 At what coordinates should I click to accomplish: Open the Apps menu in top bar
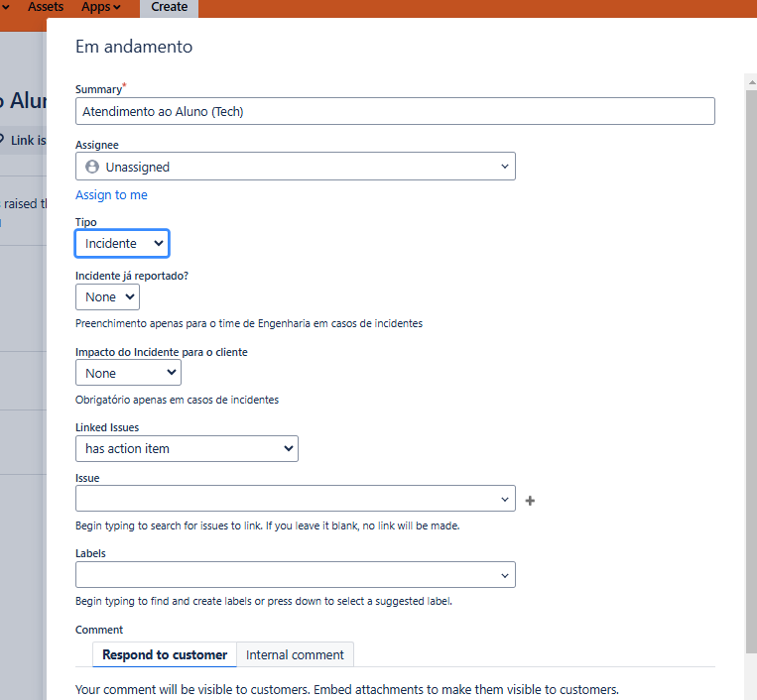(101, 7)
